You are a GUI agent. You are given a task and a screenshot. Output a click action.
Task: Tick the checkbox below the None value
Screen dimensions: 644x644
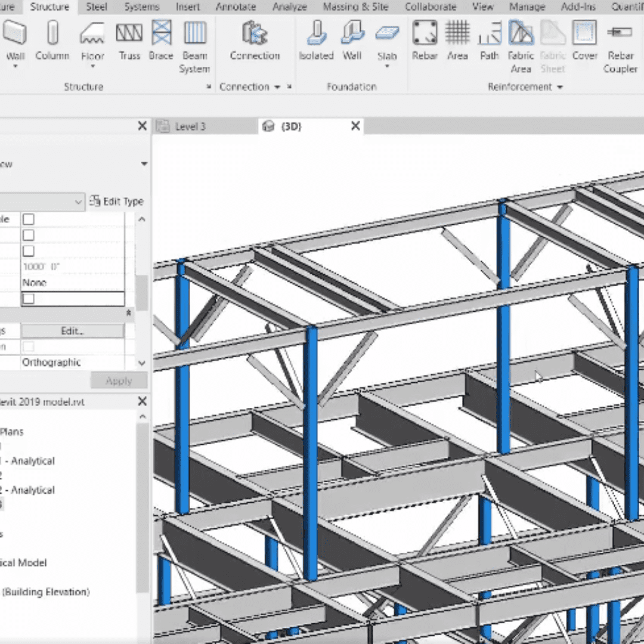(x=29, y=299)
